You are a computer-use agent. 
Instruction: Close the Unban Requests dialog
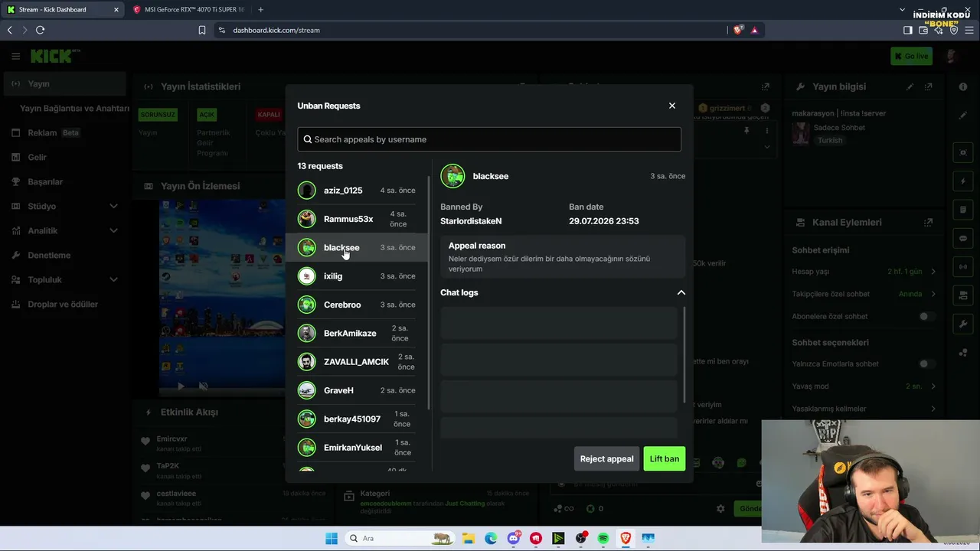click(672, 106)
